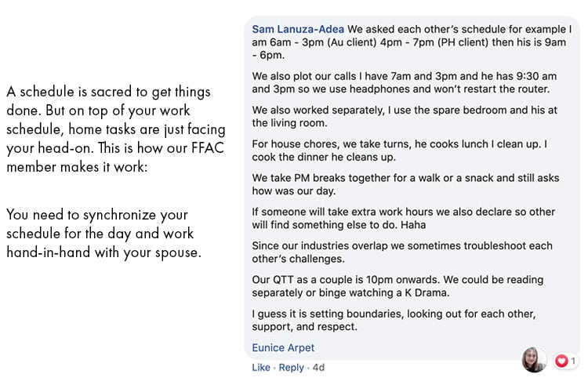Click the paragraph about plotting calls and headphones

(405, 82)
